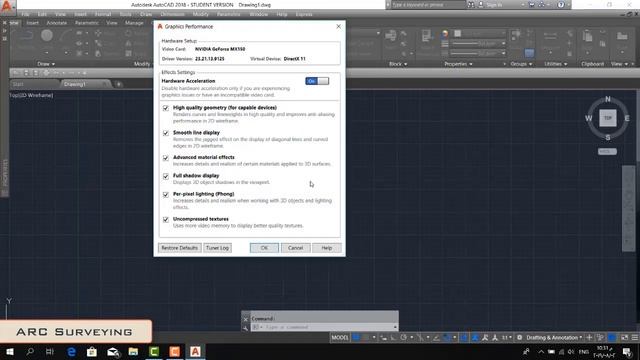This screenshot has width=640, height=360.
Task: Expand the Utilities panel dropdown
Action: point(556,64)
